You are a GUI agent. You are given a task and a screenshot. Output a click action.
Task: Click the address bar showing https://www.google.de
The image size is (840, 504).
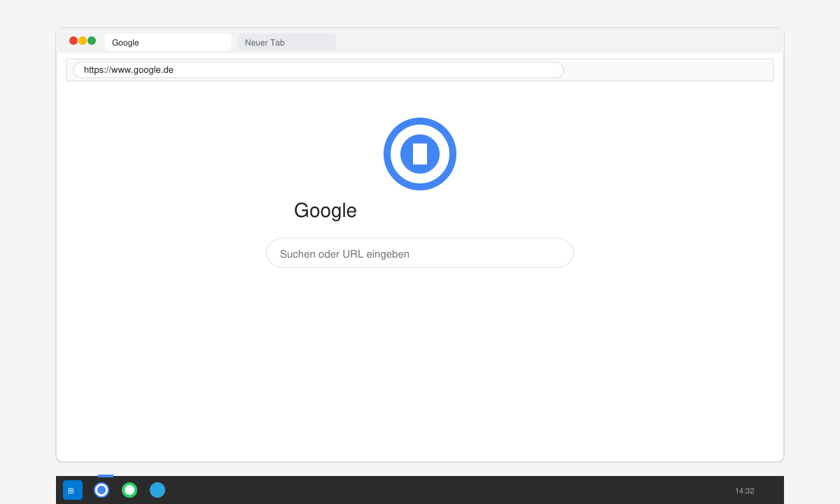point(318,70)
